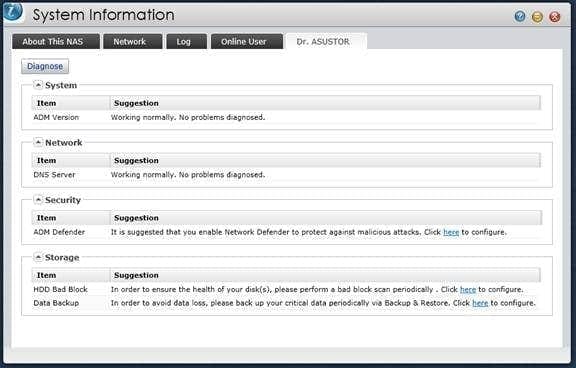576x368 pixels.
Task: Click the System table Item header
Action: [71, 103]
